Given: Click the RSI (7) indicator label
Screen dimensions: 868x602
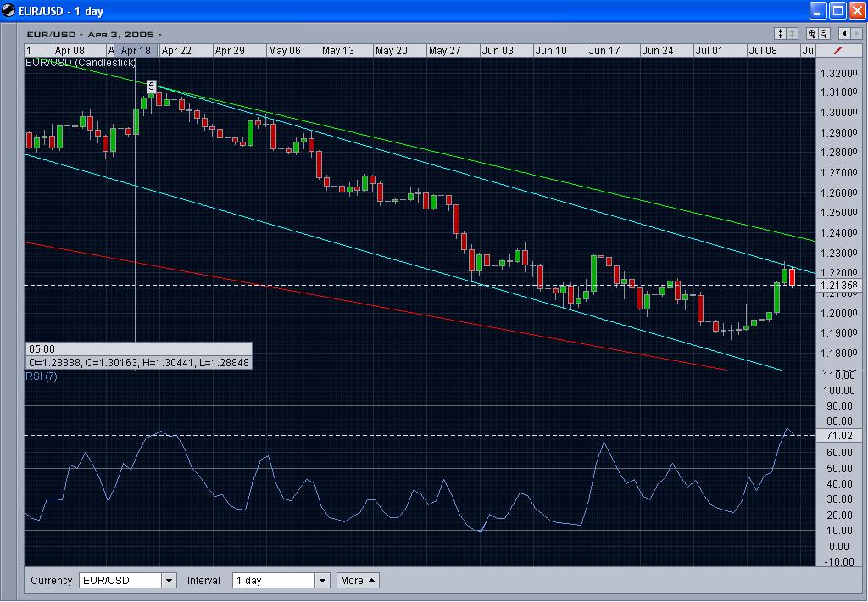Looking at the screenshot, I should (40, 377).
